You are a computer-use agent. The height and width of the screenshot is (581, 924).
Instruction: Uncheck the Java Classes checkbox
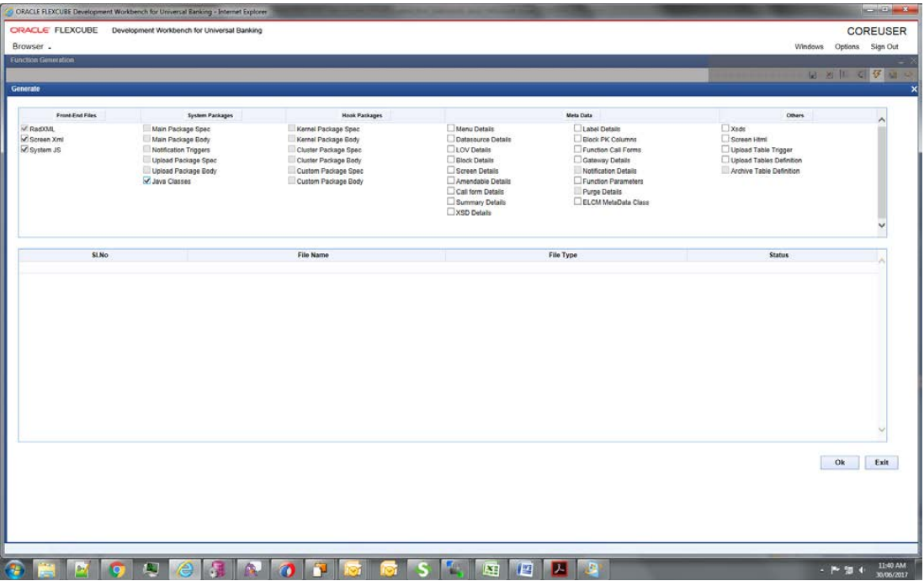point(146,181)
